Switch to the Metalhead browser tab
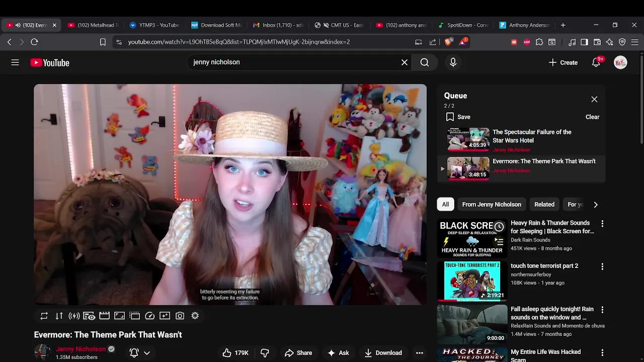The height and width of the screenshot is (362, 644). 93,25
